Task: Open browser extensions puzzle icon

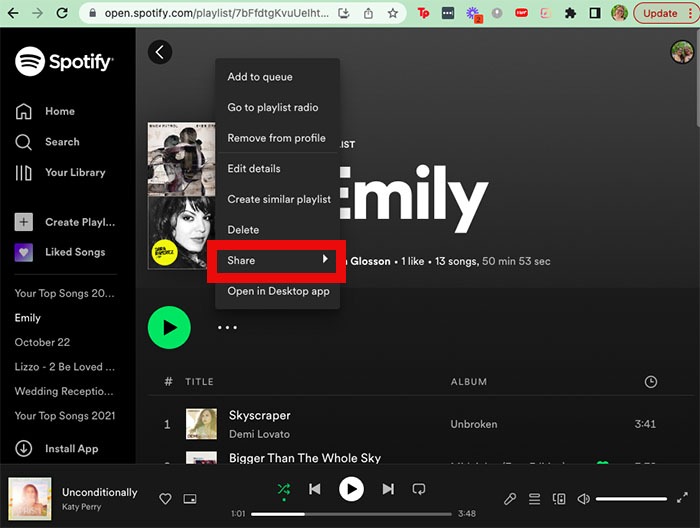Action: (x=570, y=13)
